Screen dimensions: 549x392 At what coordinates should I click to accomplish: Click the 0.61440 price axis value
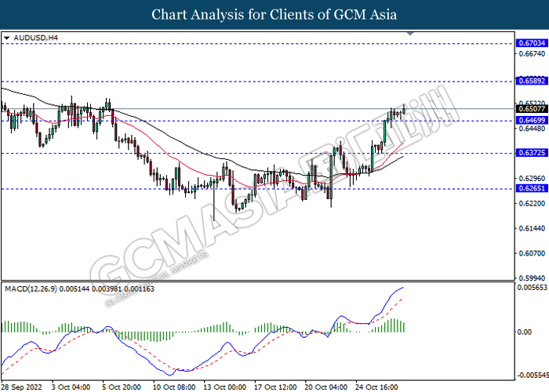[532, 228]
